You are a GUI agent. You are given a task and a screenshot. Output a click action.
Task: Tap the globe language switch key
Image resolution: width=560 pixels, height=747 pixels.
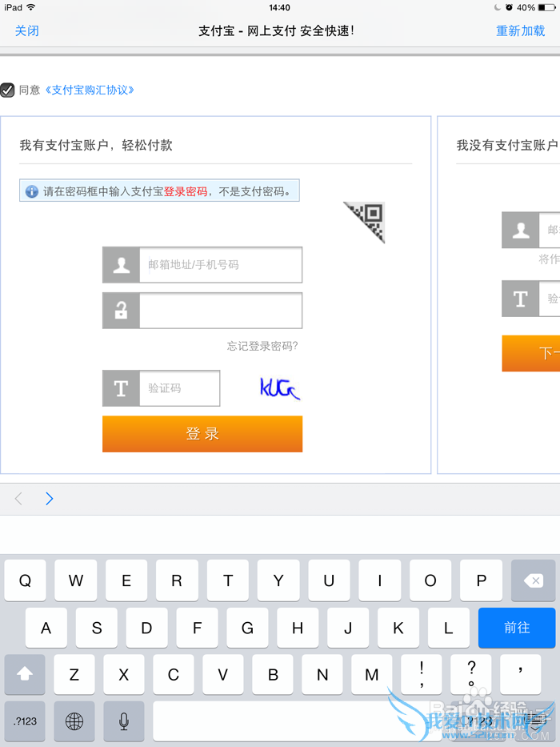pos(74,721)
